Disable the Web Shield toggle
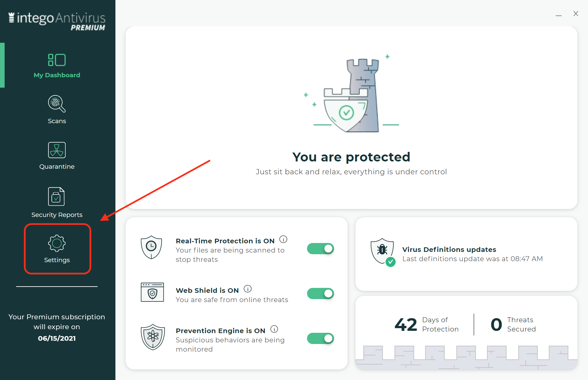This screenshot has height=380, width=588. (x=321, y=294)
